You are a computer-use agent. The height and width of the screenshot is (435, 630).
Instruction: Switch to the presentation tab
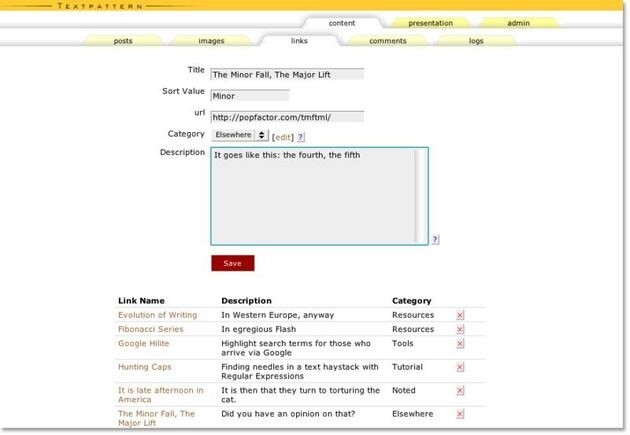(430, 23)
